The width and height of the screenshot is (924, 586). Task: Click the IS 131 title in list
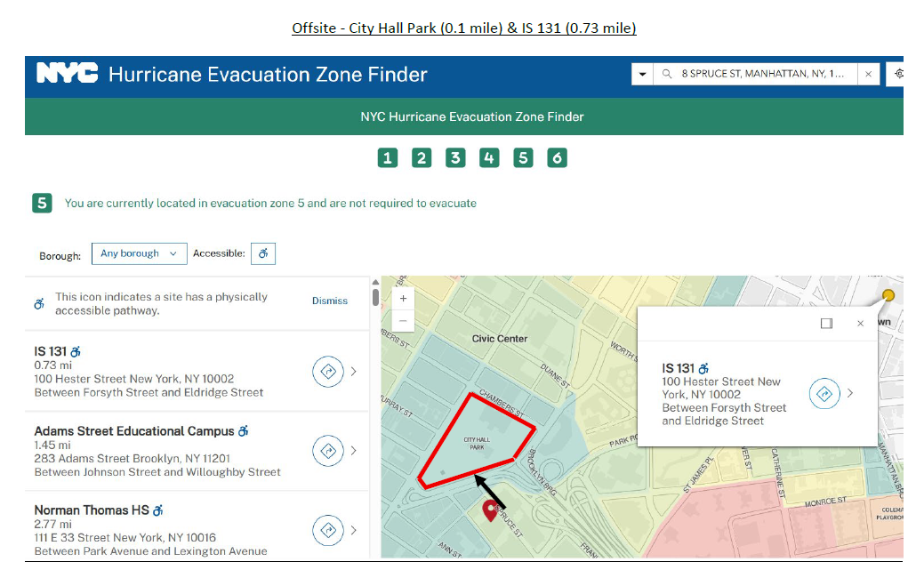[51, 351]
